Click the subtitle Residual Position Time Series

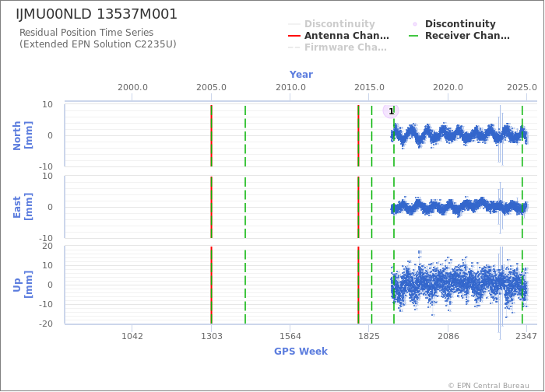coord(86,33)
